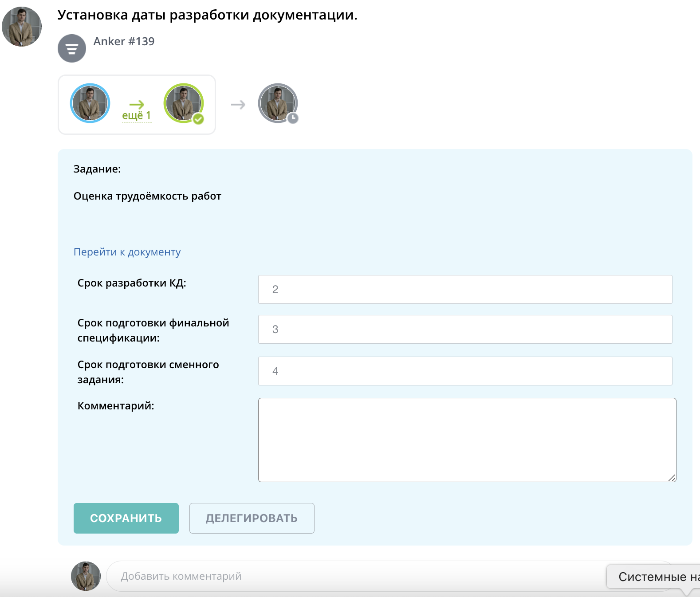Click the gray round process icon near Anker #139
The height and width of the screenshot is (597, 700).
72,48
